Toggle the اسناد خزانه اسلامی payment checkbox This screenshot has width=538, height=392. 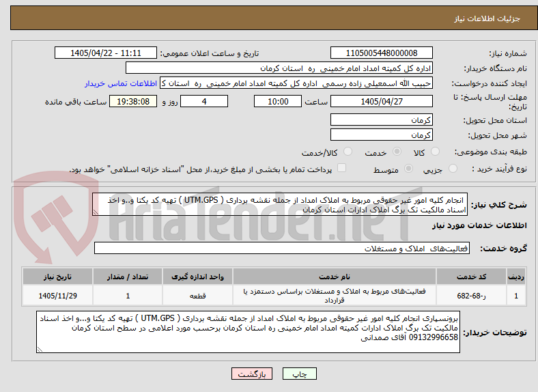point(342,168)
